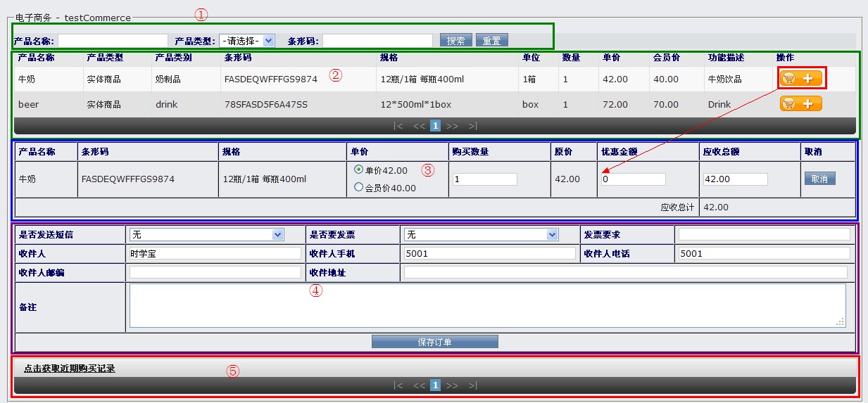868x403 pixels.
Task: Select the 单价42.00 radio option
Action: click(x=359, y=169)
